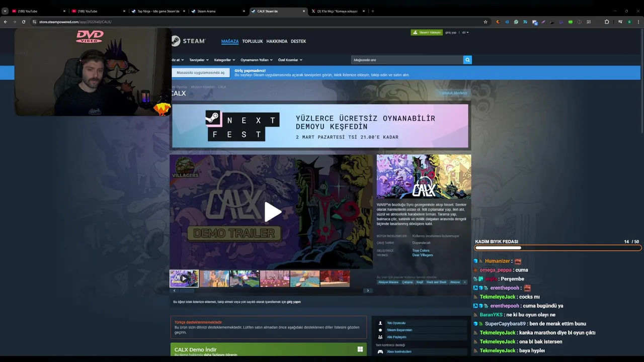
Task: Open a new browser tab
Action: [372, 11]
